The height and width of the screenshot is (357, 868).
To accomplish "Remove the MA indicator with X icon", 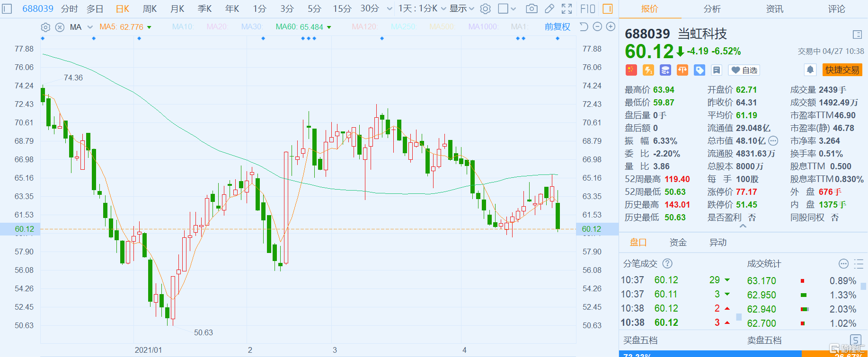I will tap(60, 27).
